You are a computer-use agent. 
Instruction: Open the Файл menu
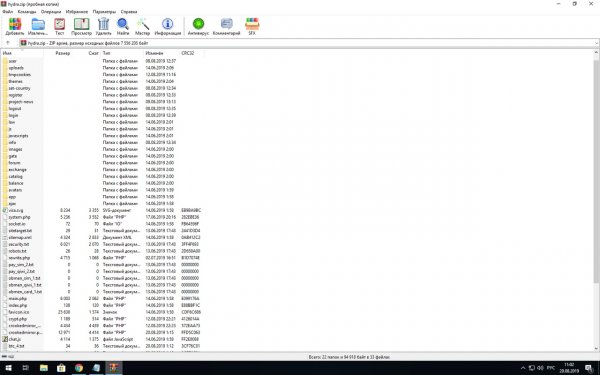pyautogui.click(x=8, y=12)
